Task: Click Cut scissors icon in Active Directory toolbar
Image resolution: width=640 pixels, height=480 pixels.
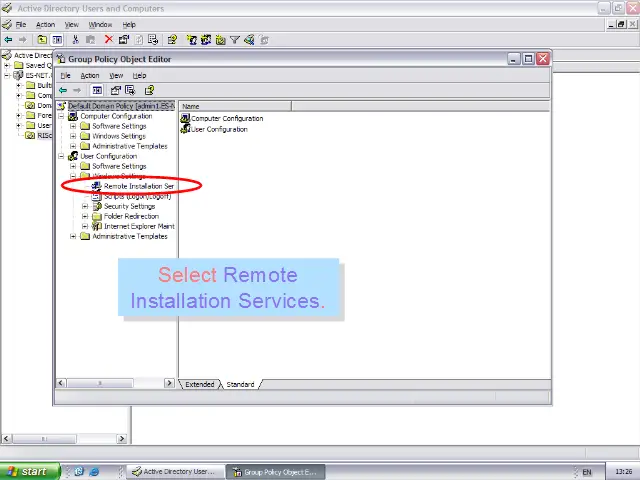Action: click(75, 40)
